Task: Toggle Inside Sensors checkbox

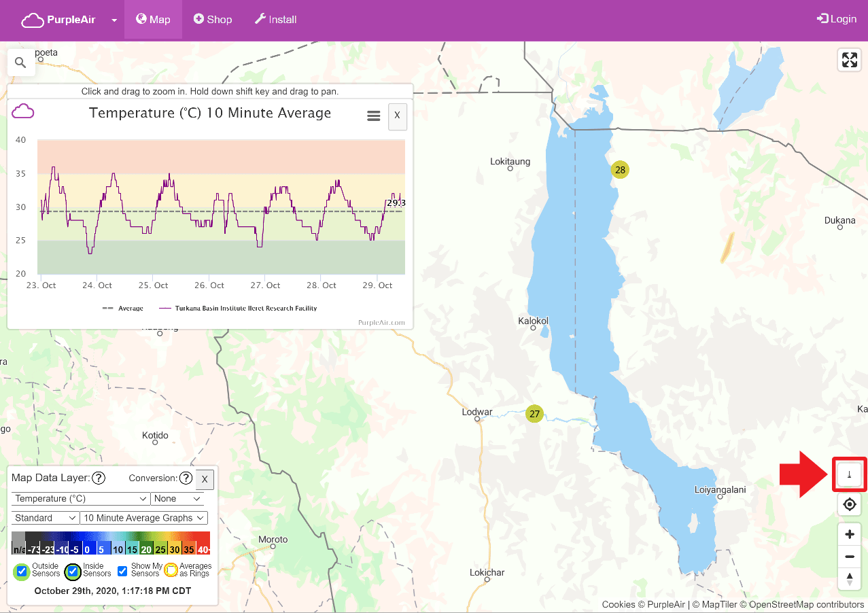Action: pos(73,571)
